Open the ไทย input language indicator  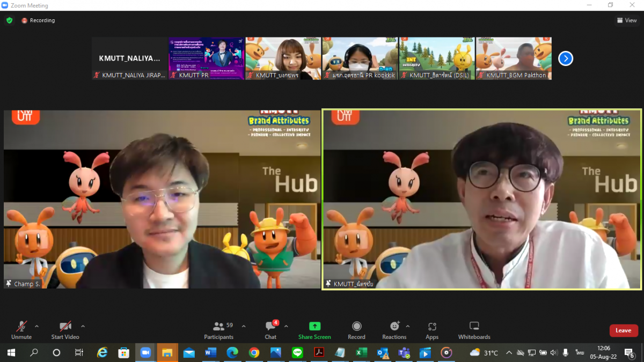[580, 352]
